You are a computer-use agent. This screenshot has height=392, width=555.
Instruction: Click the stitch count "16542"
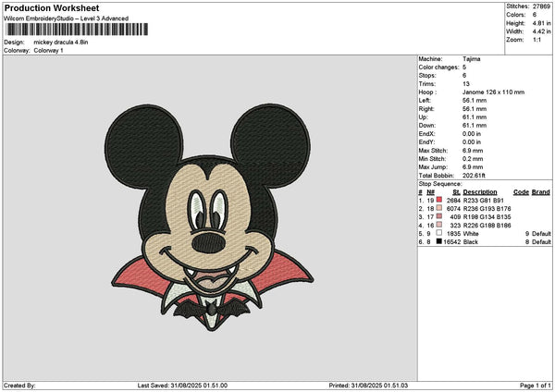452,242
